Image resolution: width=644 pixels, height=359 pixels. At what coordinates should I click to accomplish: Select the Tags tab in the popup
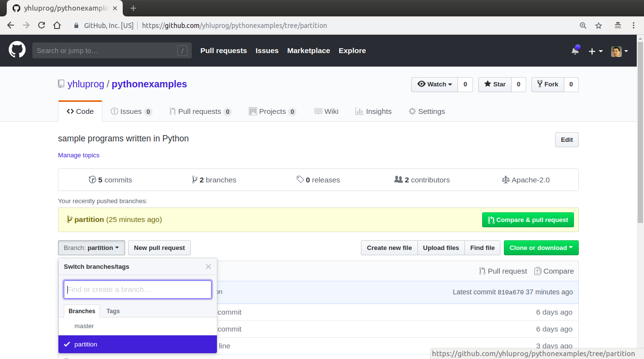[113, 311]
